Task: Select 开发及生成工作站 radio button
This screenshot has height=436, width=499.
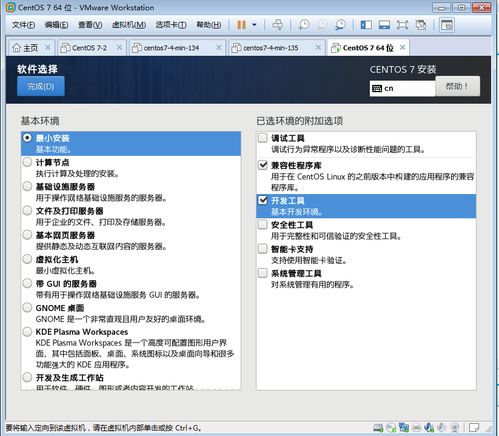Action: coord(27,377)
